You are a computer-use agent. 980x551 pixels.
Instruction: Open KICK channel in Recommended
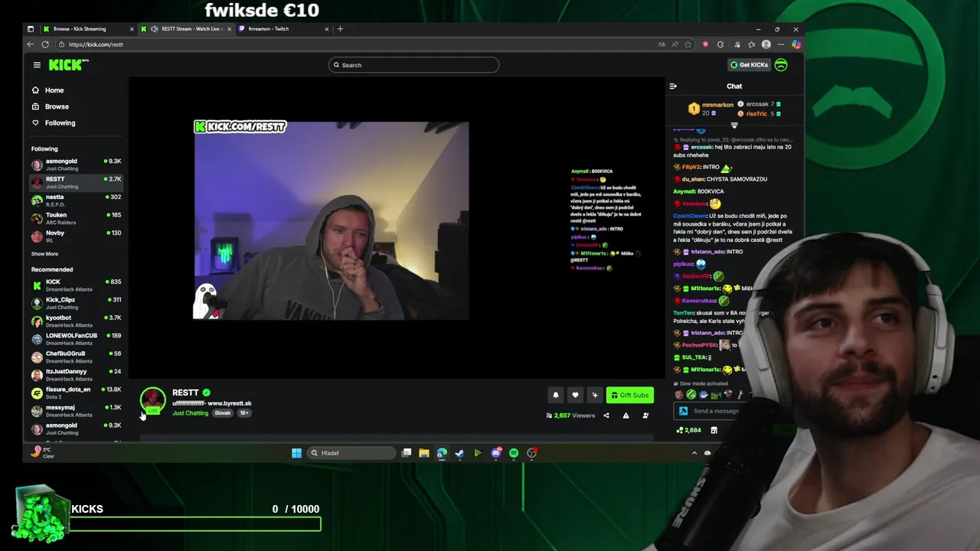[76, 285]
